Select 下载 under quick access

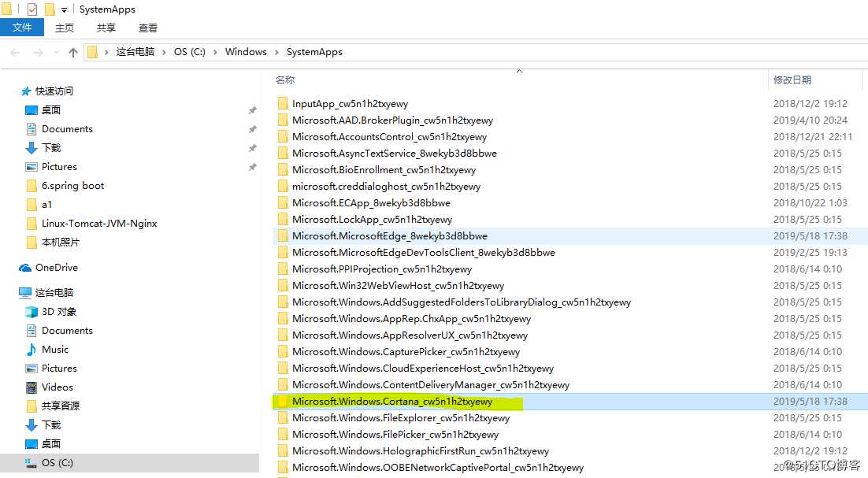(x=51, y=148)
